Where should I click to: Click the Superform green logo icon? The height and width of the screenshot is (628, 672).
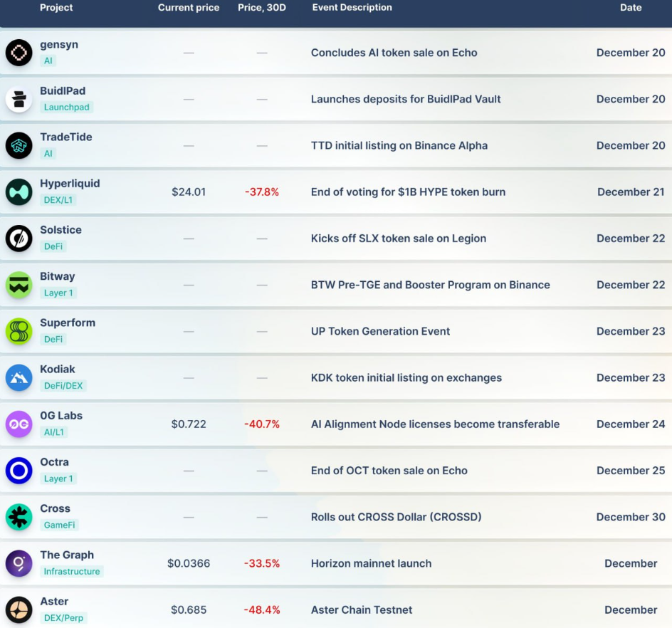click(19, 331)
